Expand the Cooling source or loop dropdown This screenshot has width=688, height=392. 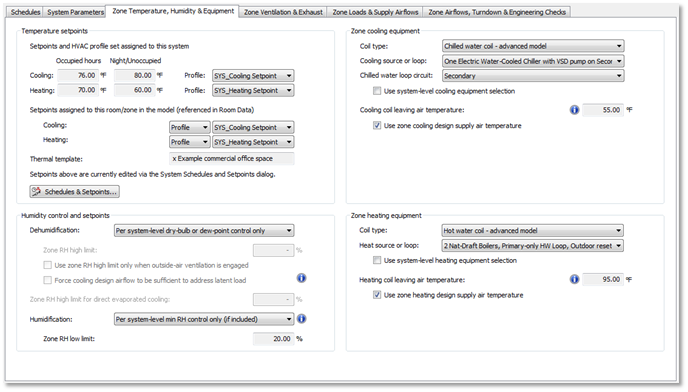pyautogui.click(x=533, y=61)
